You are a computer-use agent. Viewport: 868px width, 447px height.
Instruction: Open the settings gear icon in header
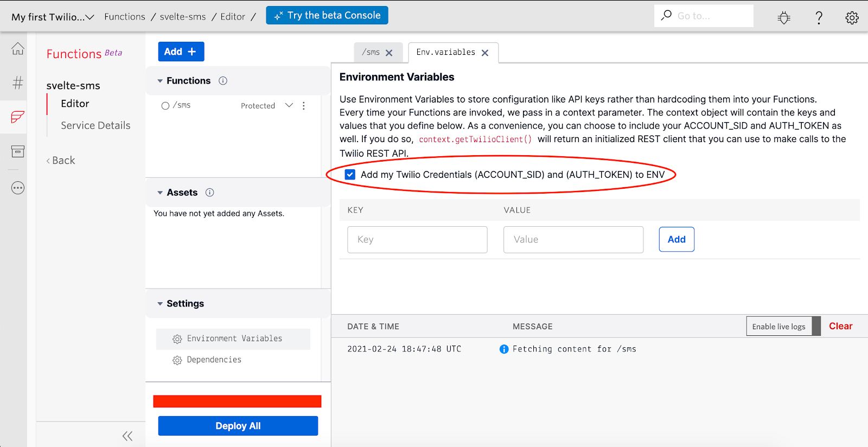(x=852, y=18)
